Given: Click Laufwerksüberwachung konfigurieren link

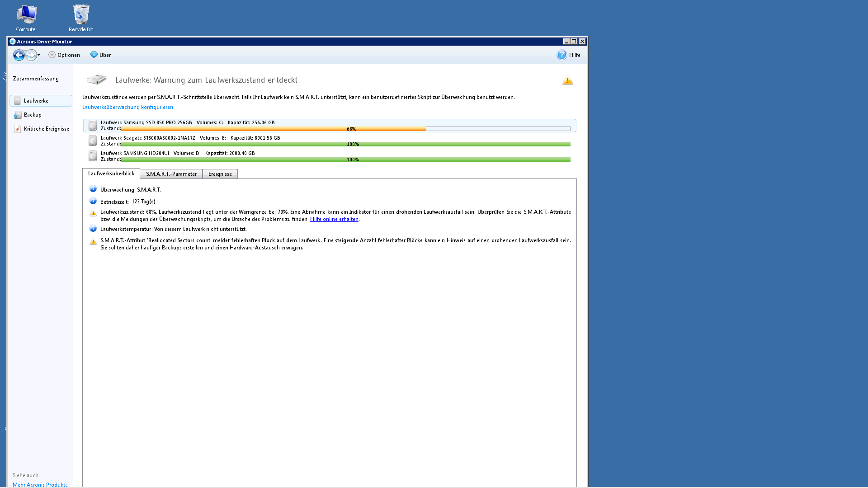Looking at the screenshot, I should point(127,107).
